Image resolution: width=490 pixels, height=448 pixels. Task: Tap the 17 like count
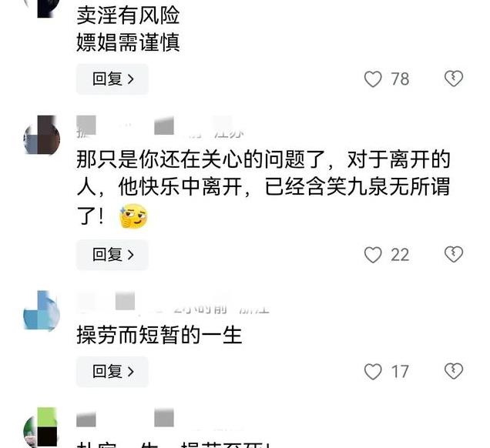400,372
